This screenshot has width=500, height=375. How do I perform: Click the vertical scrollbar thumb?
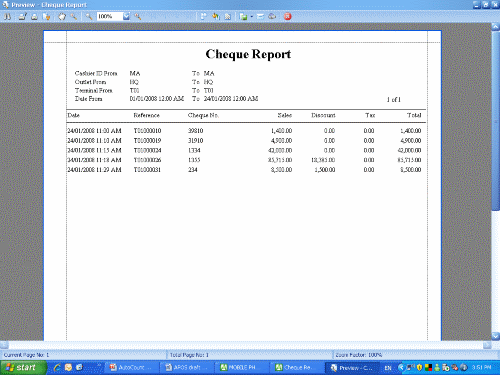496,121
